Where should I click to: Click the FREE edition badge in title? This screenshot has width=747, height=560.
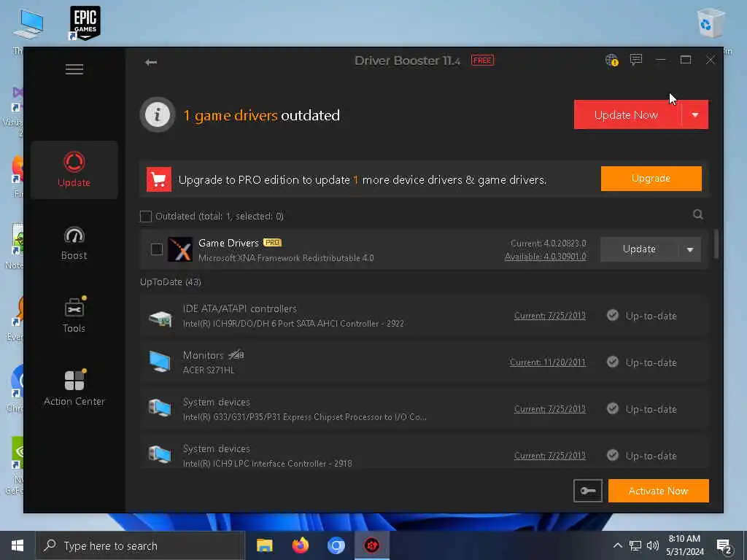pos(483,61)
